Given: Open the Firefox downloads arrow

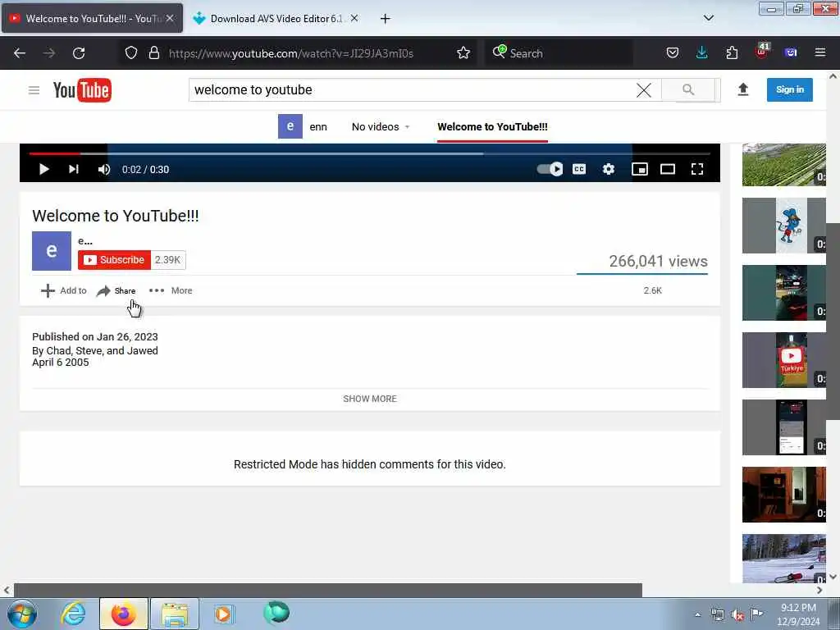Looking at the screenshot, I should click(x=702, y=52).
